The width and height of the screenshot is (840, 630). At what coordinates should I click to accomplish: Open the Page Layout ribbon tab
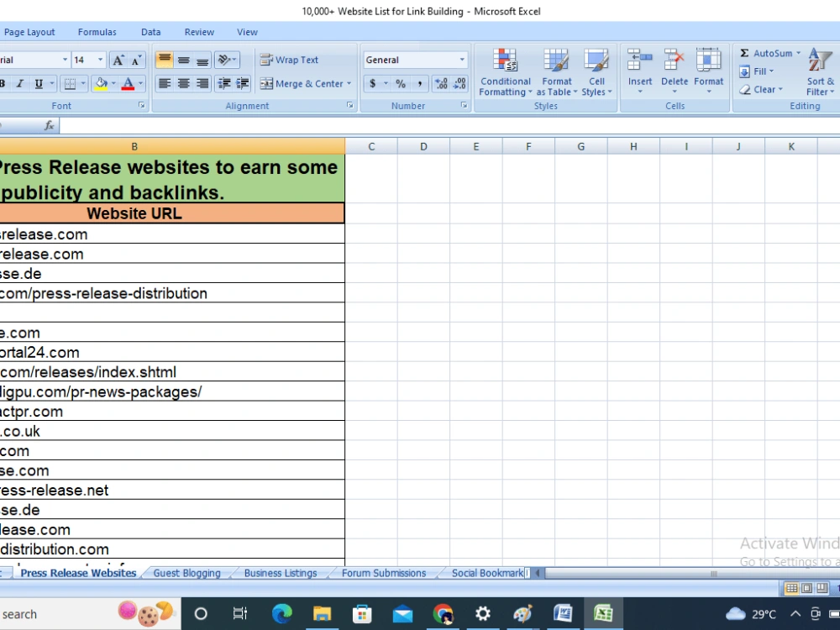pyautogui.click(x=29, y=32)
